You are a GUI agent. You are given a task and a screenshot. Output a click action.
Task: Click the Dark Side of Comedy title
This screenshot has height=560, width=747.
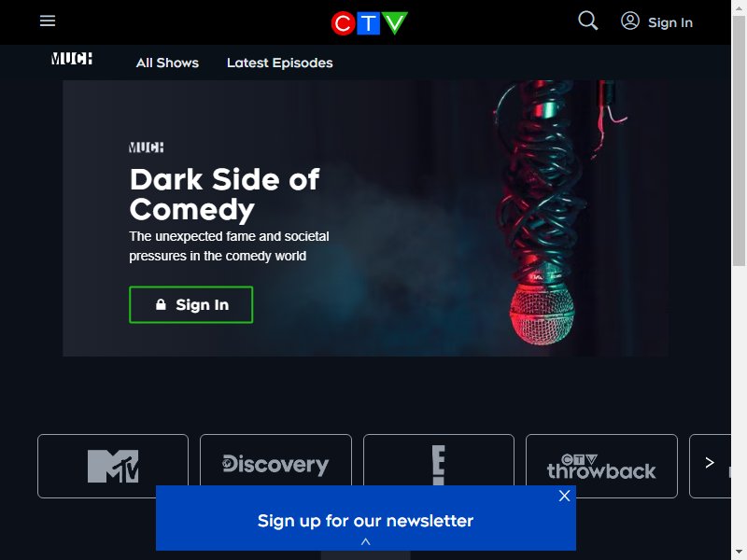[224, 194]
